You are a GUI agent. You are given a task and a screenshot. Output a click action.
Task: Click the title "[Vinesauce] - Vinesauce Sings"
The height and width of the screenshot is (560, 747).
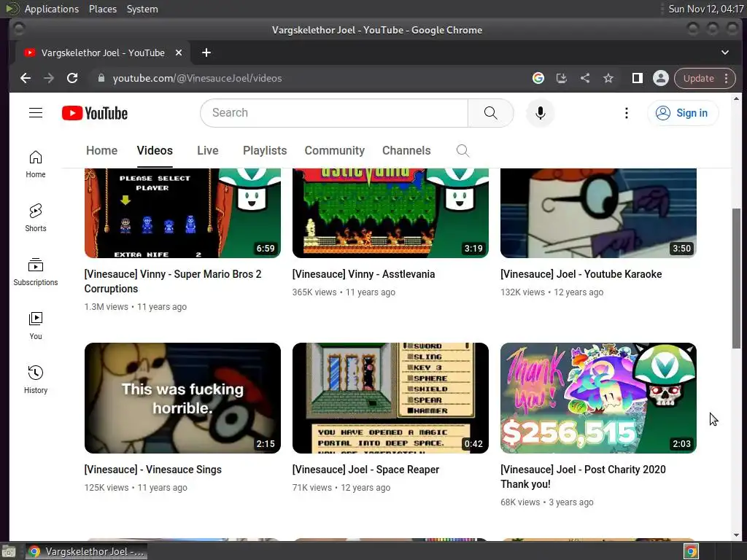(x=153, y=470)
